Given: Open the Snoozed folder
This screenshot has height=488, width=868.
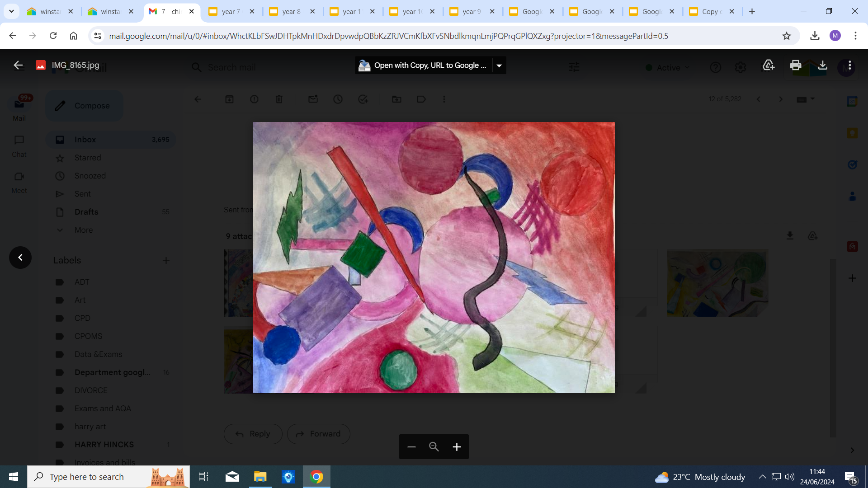Looking at the screenshot, I should (111, 176).
